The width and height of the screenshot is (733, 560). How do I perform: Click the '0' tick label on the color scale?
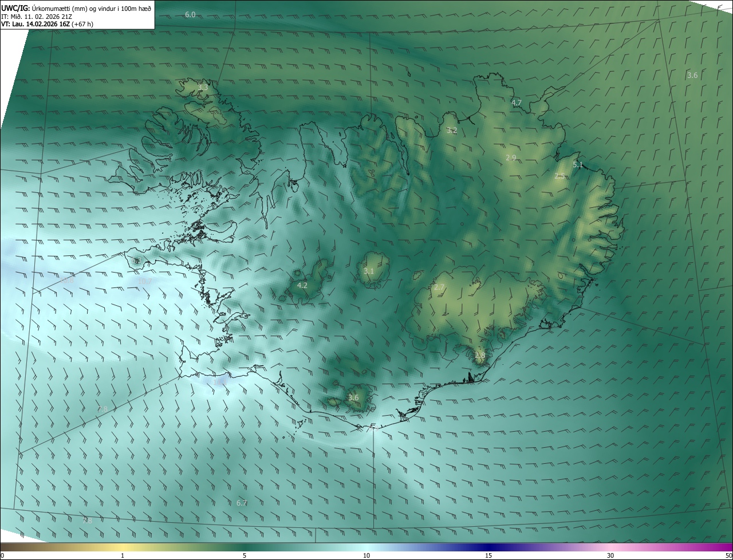pyautogui.click(x=2, y=555)
